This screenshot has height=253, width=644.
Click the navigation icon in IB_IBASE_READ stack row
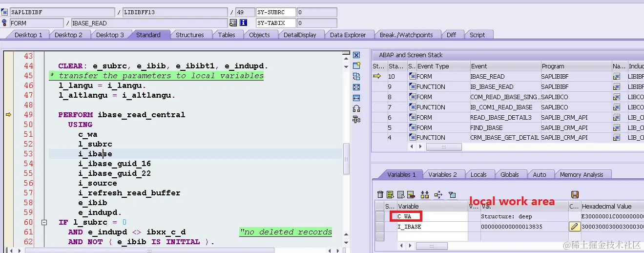click(617, 86)
